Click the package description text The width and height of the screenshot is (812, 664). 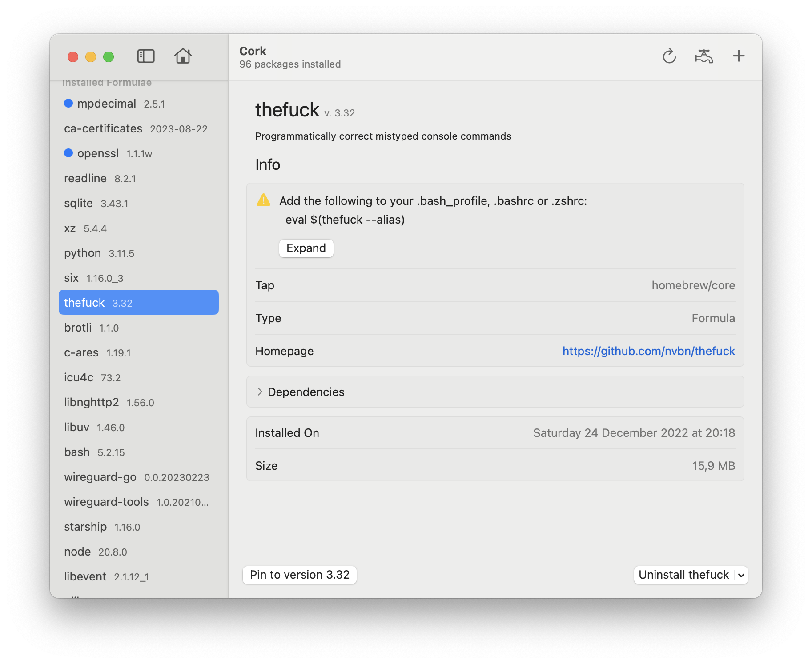point(383,136)
